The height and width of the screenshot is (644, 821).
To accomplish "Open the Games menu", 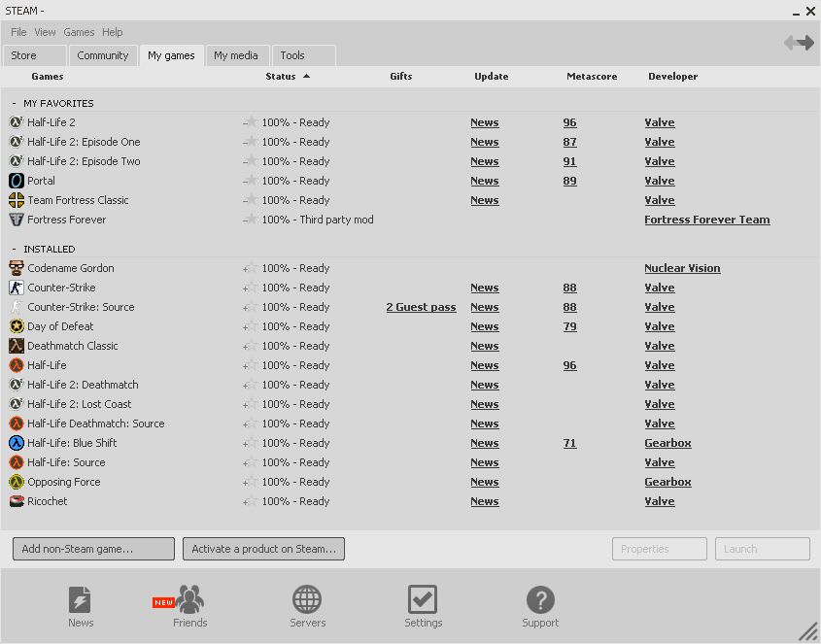I will (x=79, y=32).
